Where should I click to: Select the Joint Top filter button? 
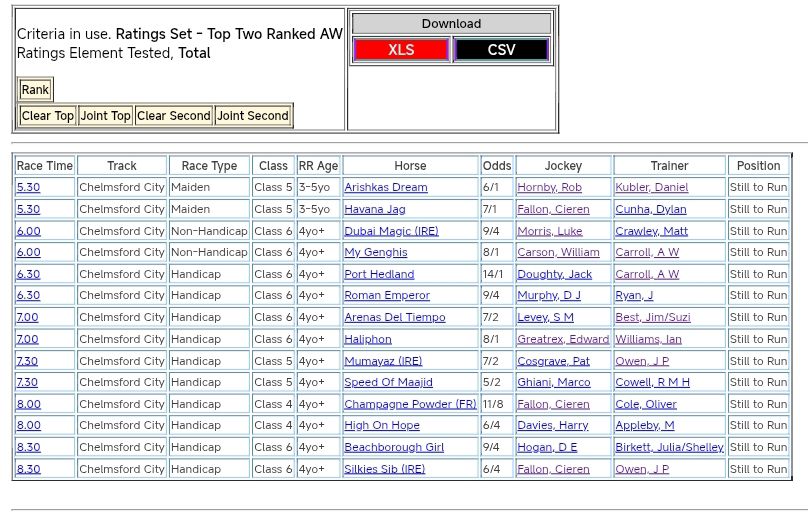tap(106, 116)
